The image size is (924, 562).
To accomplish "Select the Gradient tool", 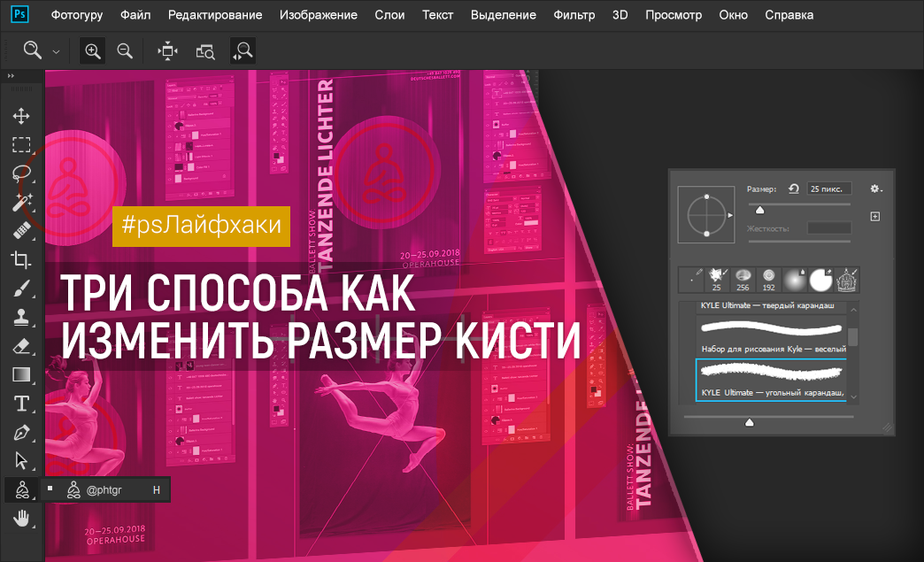I will [x=21, y=374].
